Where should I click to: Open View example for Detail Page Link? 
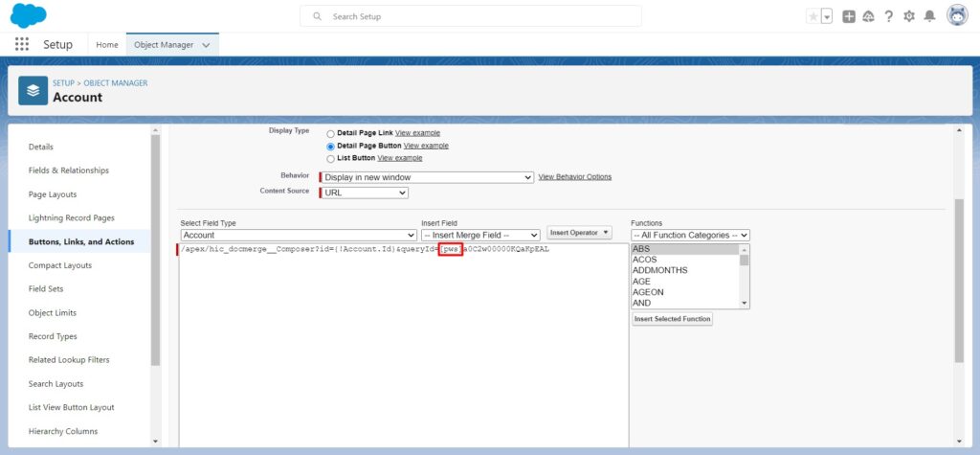click(417, 133)
